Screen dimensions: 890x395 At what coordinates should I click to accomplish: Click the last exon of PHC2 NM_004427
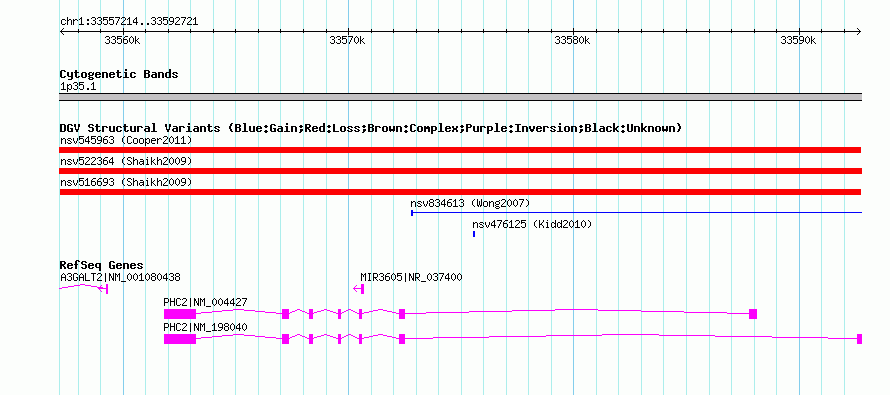pos(753,314)
